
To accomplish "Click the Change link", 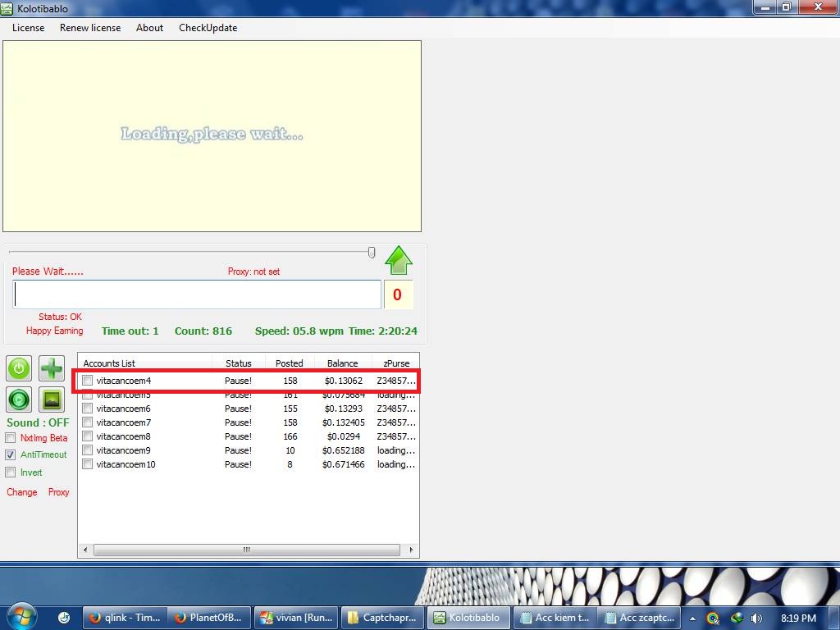I will [x=22, y=492].
